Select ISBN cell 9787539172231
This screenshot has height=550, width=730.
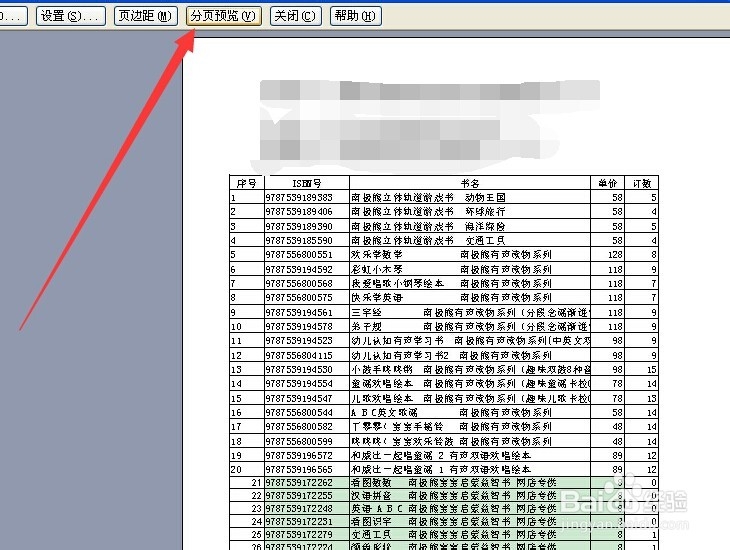point(307,521)
